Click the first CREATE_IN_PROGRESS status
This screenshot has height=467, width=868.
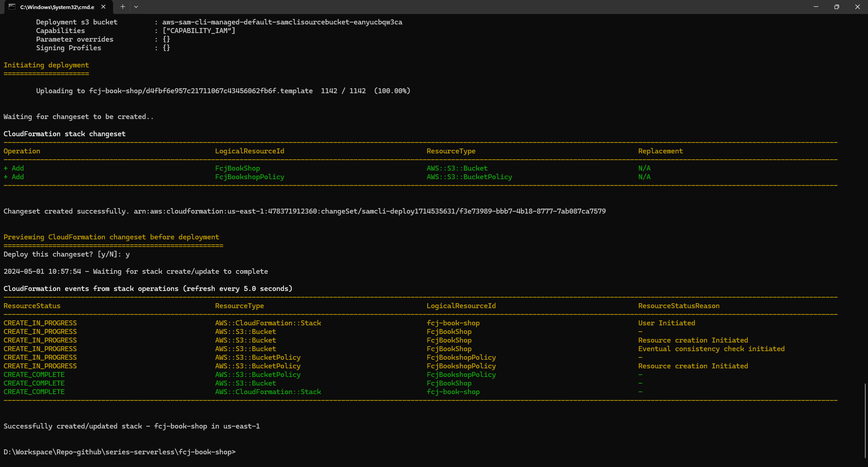click(40, 323)
